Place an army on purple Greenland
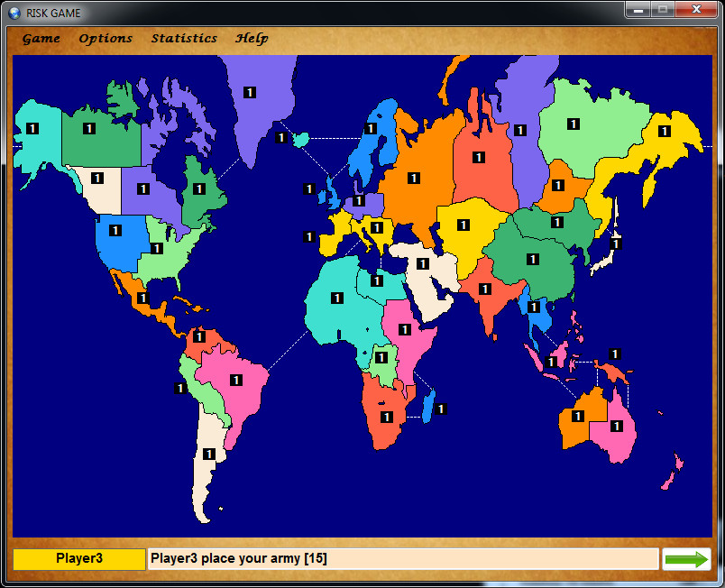This screenshot has height=588, width=725. tap(250, 93)
